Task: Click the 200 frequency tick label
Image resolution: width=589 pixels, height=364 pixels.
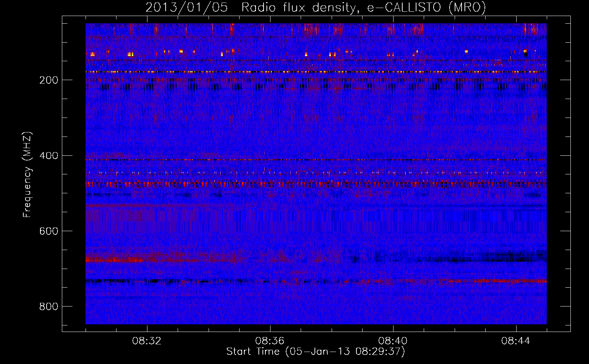Action: pyautogui.click(x=49, y=80)
